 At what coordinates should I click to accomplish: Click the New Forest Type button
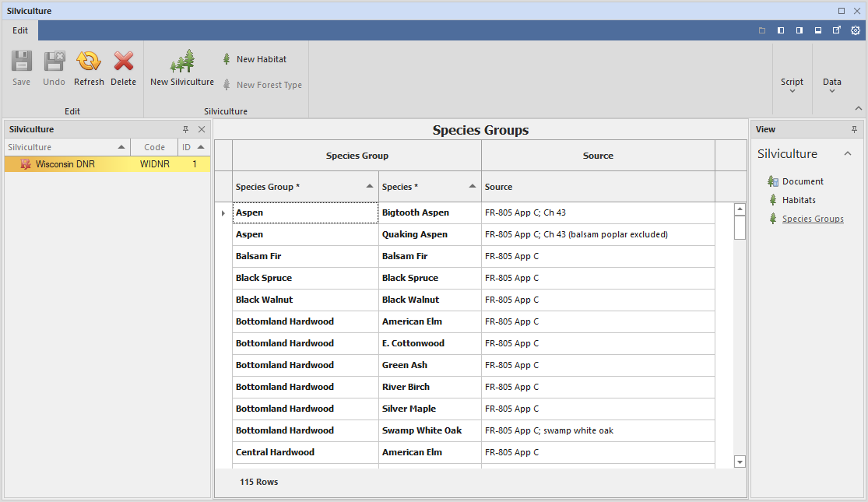(x=262, y=85)
